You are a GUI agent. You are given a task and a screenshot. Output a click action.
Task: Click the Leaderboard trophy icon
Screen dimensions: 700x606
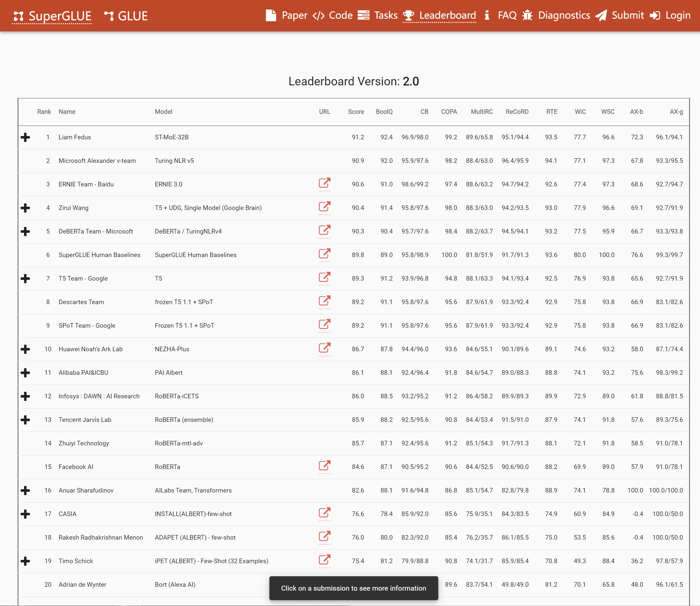[408, 16]
